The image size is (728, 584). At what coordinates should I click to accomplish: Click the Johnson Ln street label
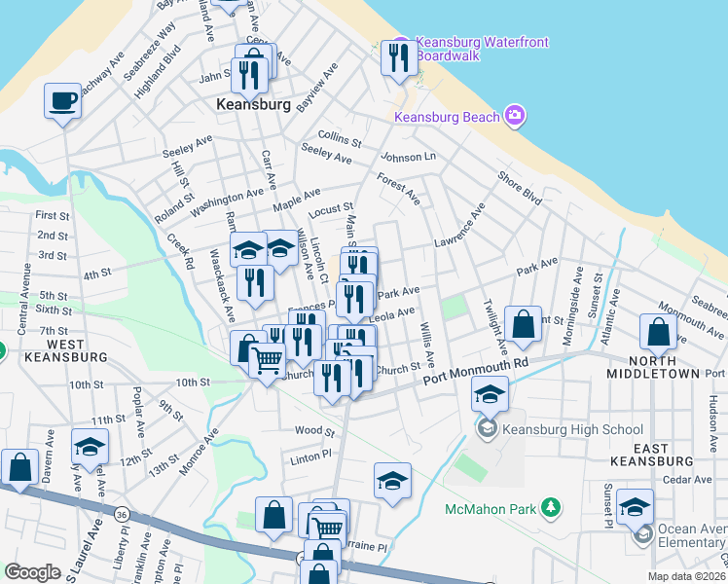408,157
